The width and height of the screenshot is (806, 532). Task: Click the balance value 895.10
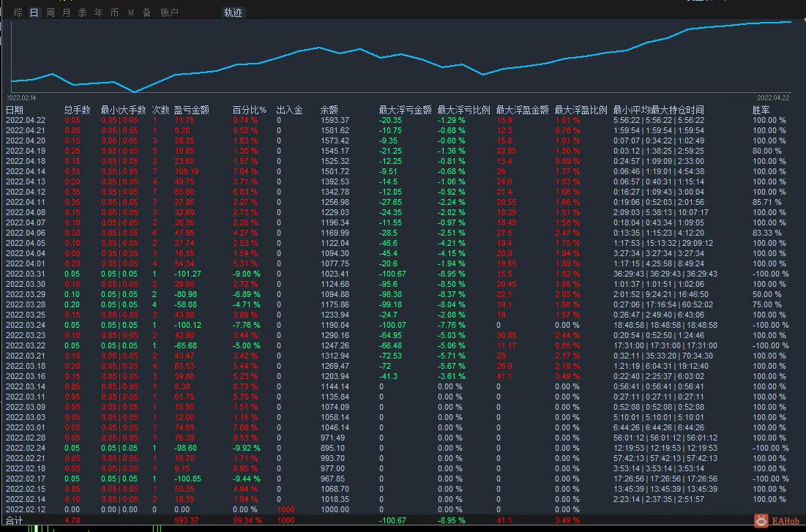pyautogui.click(x=332, y=449)
